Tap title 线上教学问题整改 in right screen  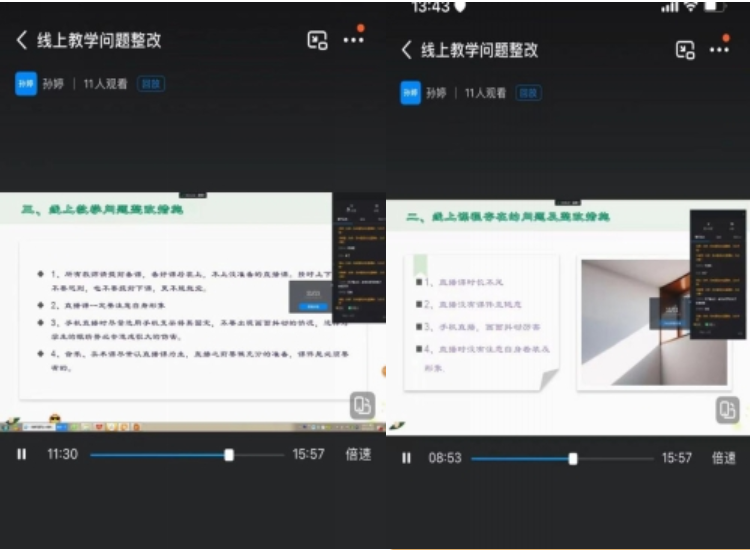(479, 50)
